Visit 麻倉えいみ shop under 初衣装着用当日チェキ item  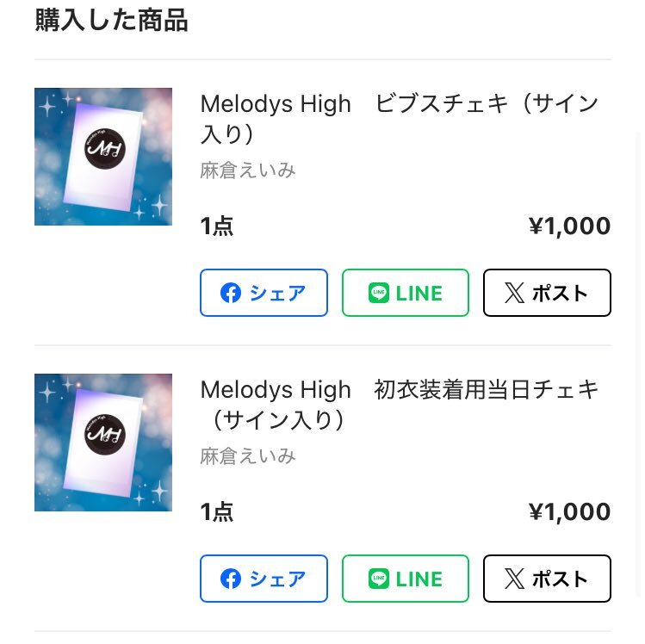[248, 456]
